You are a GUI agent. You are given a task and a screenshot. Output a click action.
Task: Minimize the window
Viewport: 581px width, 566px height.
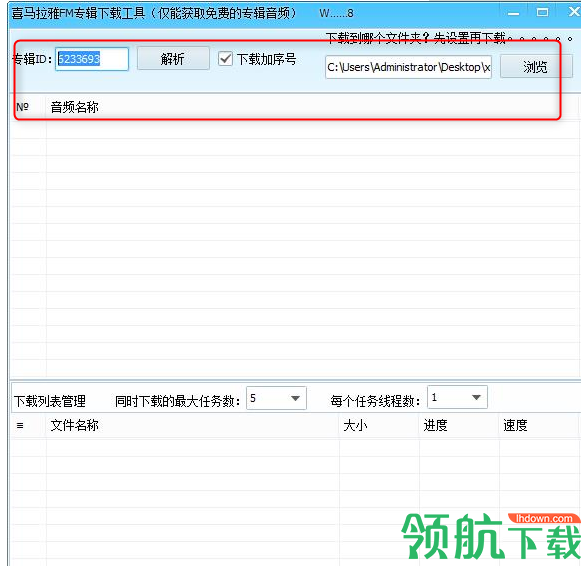point(513,13)
